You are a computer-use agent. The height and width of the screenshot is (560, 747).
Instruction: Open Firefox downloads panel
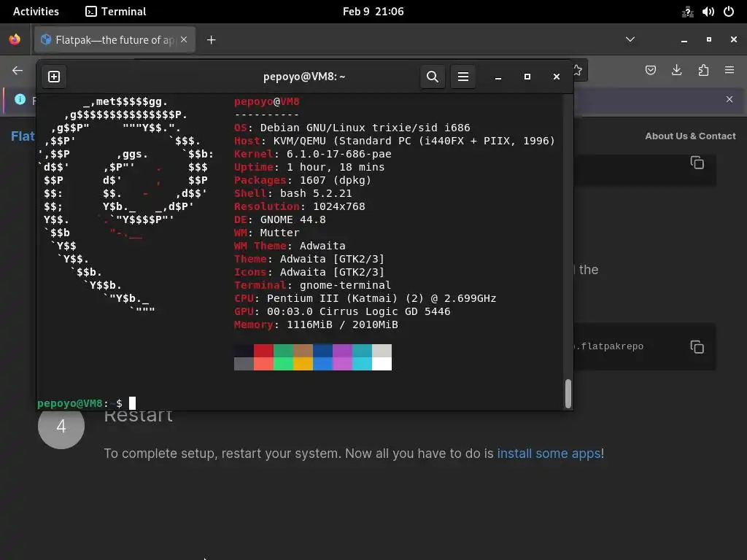[x=676, y=71]
